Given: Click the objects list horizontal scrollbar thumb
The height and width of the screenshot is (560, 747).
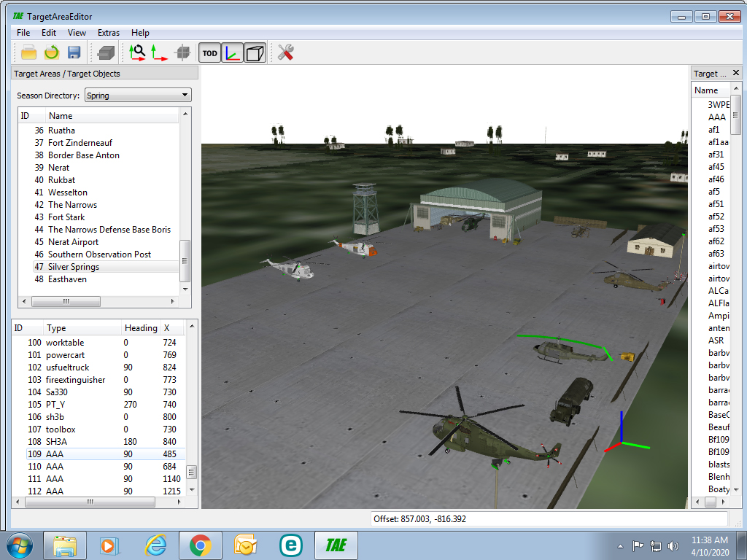Looking at the screenshot, I should coord(90,502).
